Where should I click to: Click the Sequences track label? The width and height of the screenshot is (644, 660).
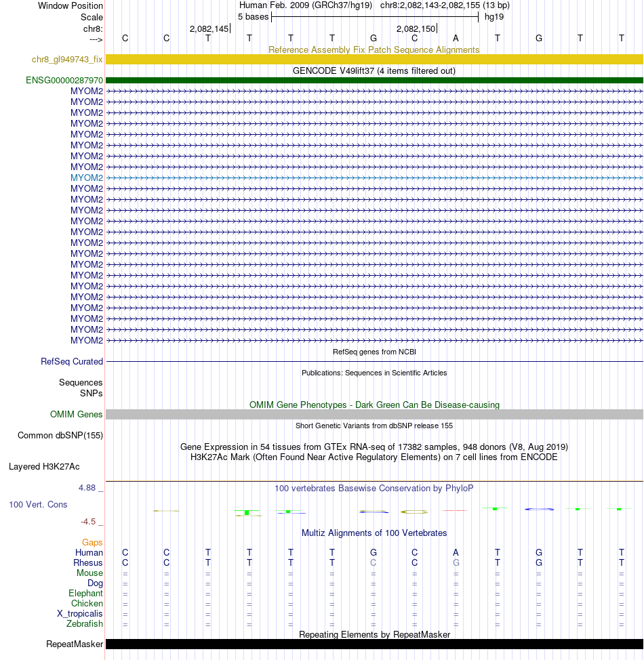81,382
